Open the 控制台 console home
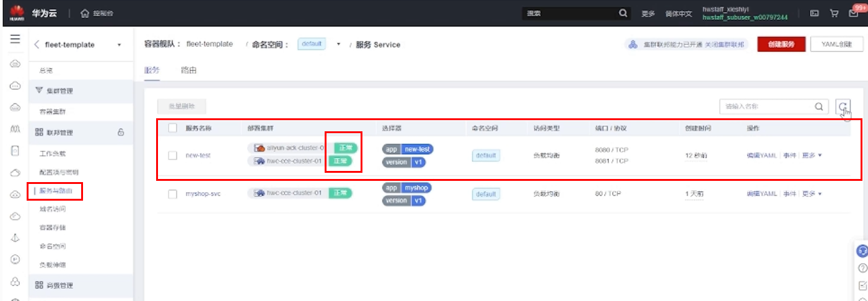This screenshot has width=868, height=301. (97, 13)
